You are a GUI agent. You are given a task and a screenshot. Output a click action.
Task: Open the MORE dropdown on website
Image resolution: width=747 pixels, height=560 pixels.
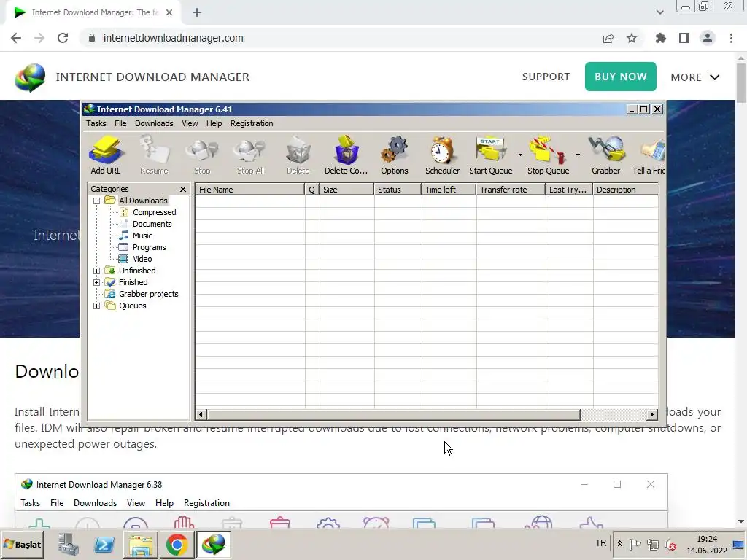(695, 77)
